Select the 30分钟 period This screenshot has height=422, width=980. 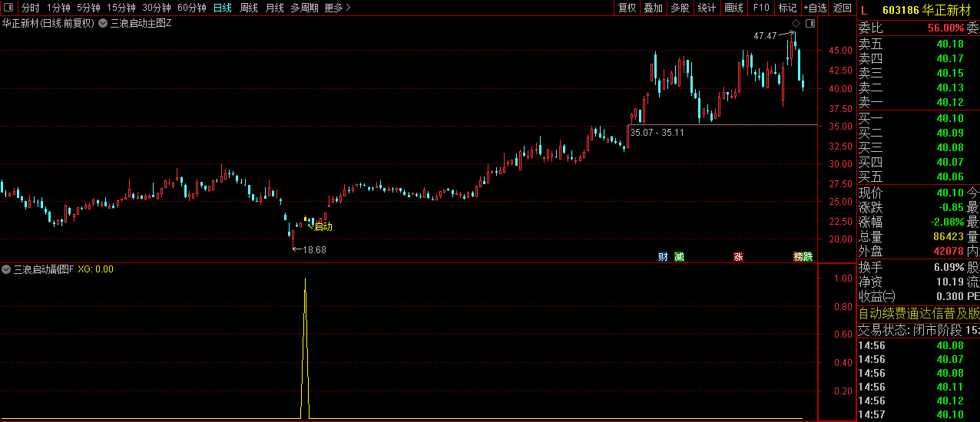156,8
